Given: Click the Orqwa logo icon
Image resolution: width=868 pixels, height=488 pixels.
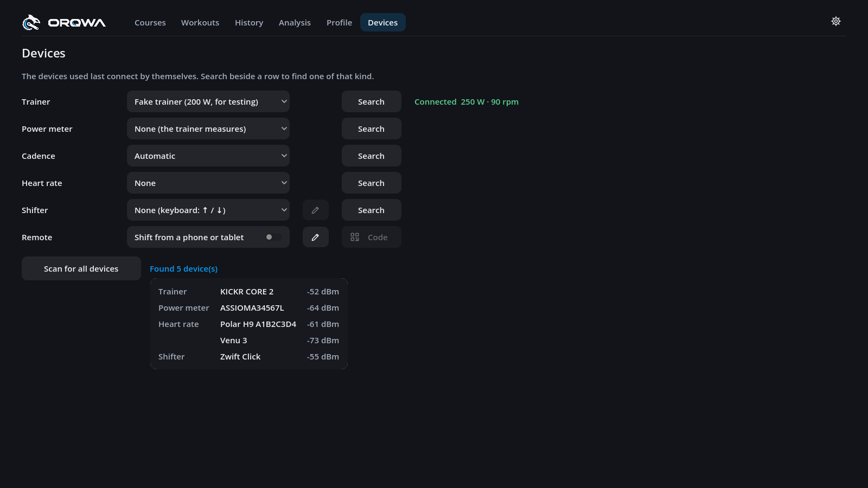Looking at the screenshot, I should (31, 22).
